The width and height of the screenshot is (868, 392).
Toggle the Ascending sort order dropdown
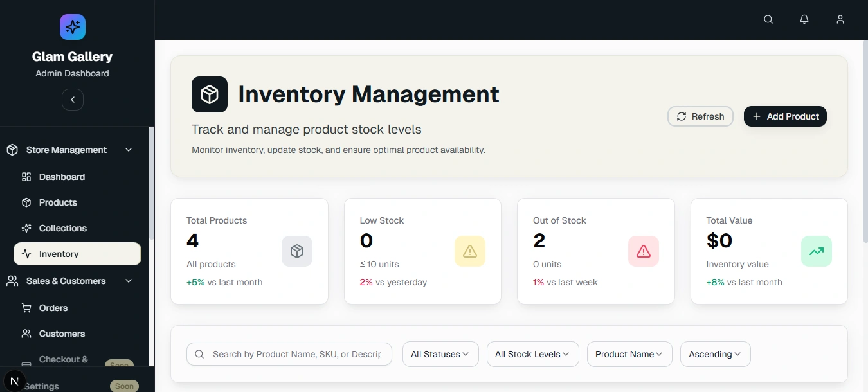[x=715, y=354]
